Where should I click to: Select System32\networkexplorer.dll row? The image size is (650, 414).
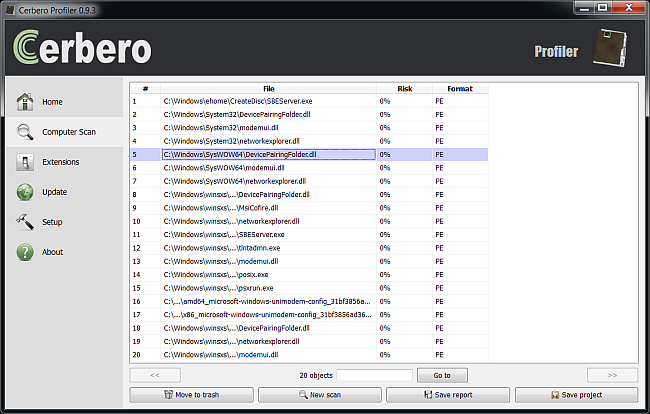pyautogui.click(x=309, y=141)
